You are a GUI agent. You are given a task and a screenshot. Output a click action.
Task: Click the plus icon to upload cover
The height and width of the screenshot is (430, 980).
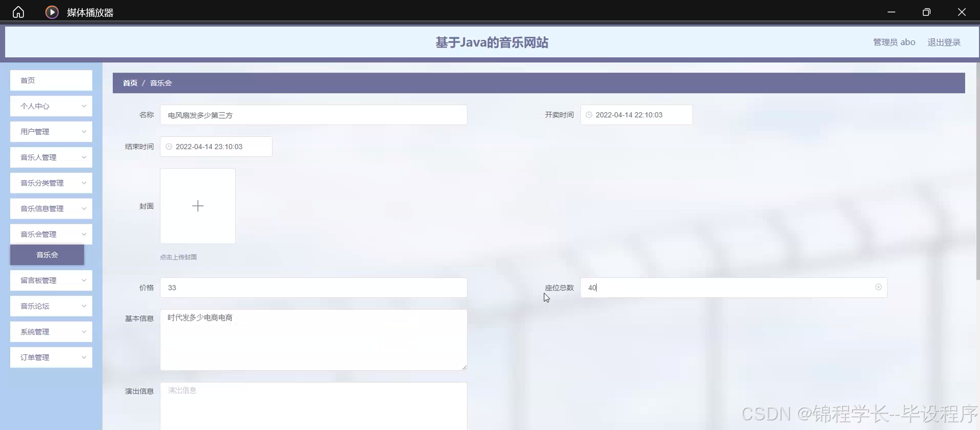pyautogui.click(x=198, y=206)
